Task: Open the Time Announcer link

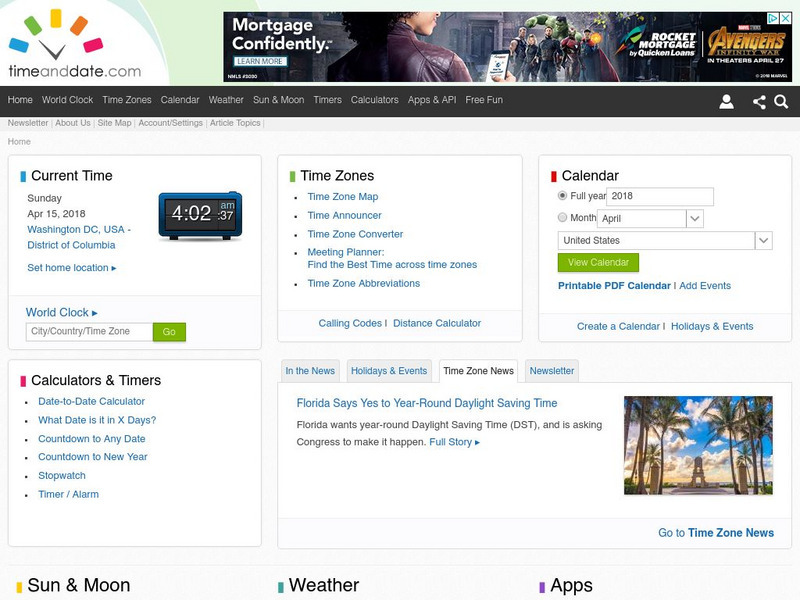Action: (344, 215)
